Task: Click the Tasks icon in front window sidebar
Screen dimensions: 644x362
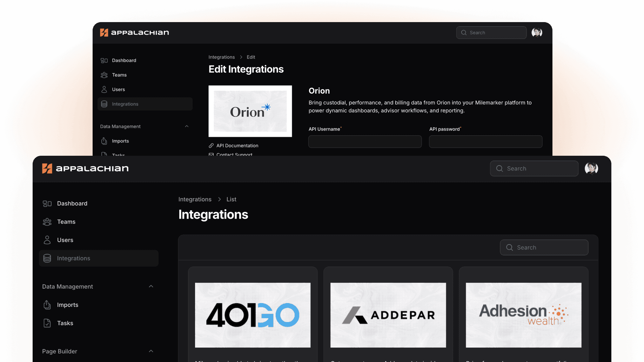Action: click(47, 323)
